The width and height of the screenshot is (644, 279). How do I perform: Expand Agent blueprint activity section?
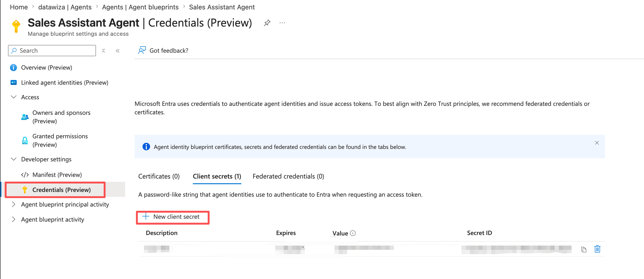click(14, 219)
